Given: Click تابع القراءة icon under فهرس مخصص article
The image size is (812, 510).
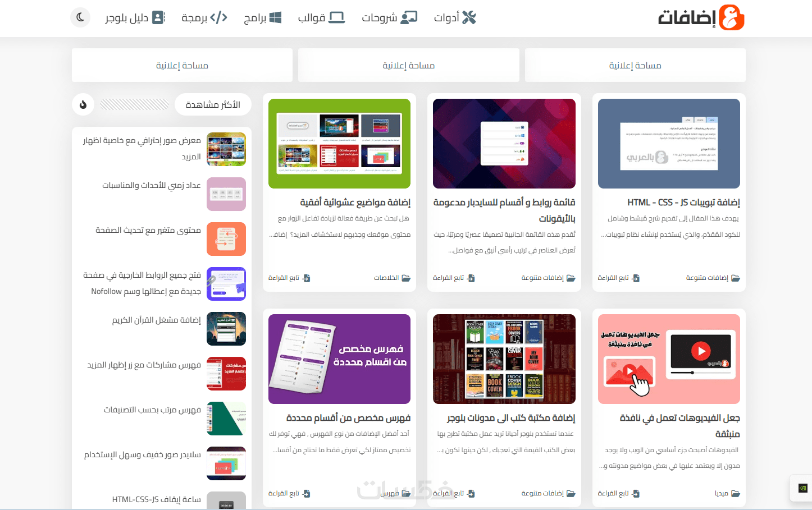Looking at the screenshot, I should pos(306,494).
